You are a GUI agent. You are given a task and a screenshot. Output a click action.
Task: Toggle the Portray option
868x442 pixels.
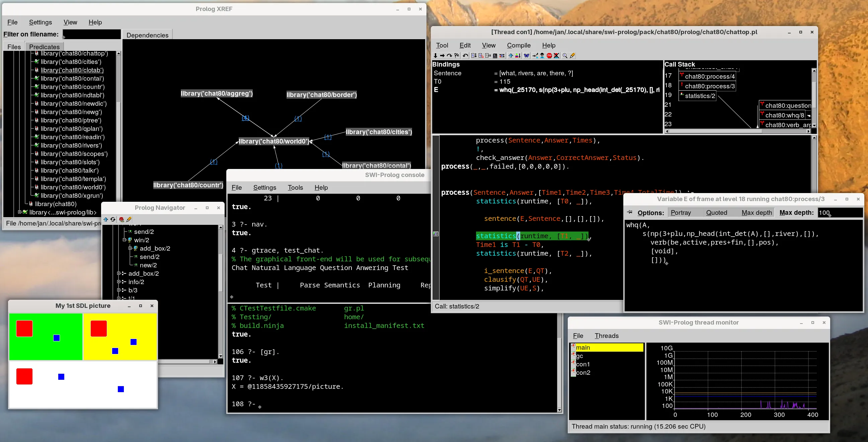(x=681, y=212)
